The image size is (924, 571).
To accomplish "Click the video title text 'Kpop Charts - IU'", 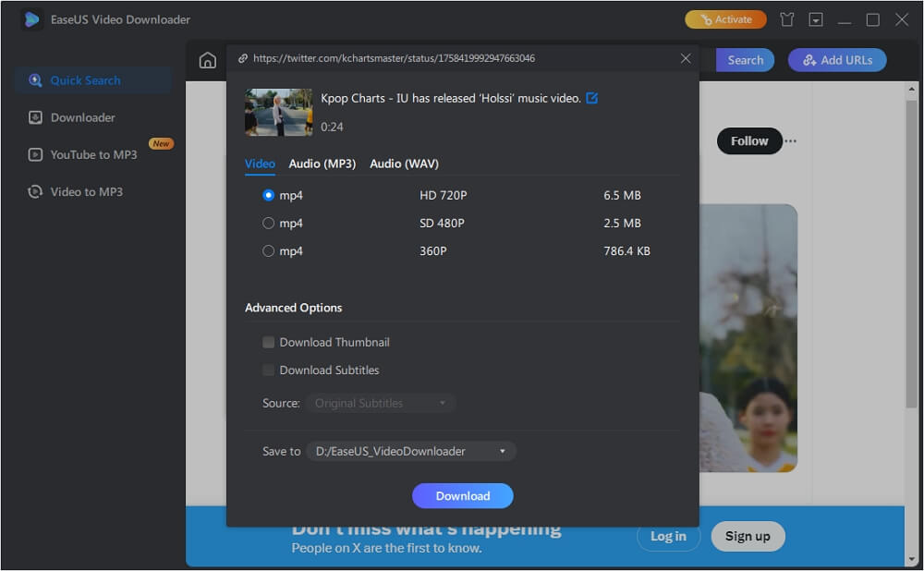I will [x=451, y=99].
